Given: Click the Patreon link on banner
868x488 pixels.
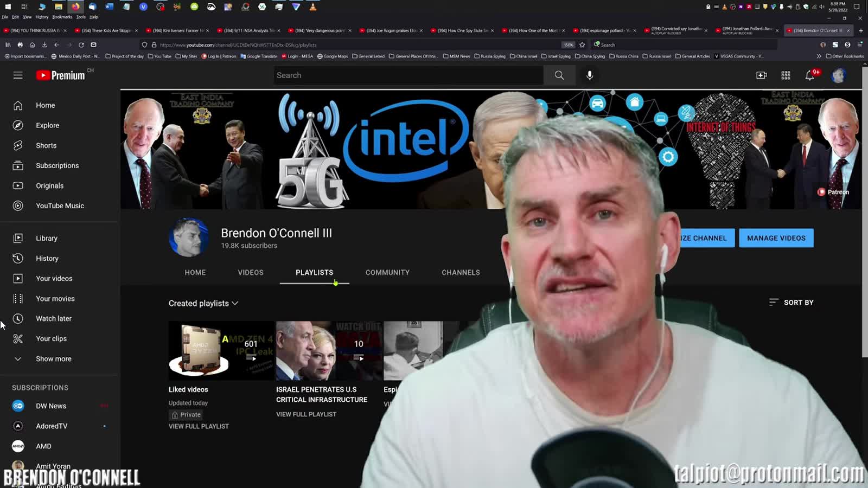Looking at the screenshot, I should (x=833, y=192).
